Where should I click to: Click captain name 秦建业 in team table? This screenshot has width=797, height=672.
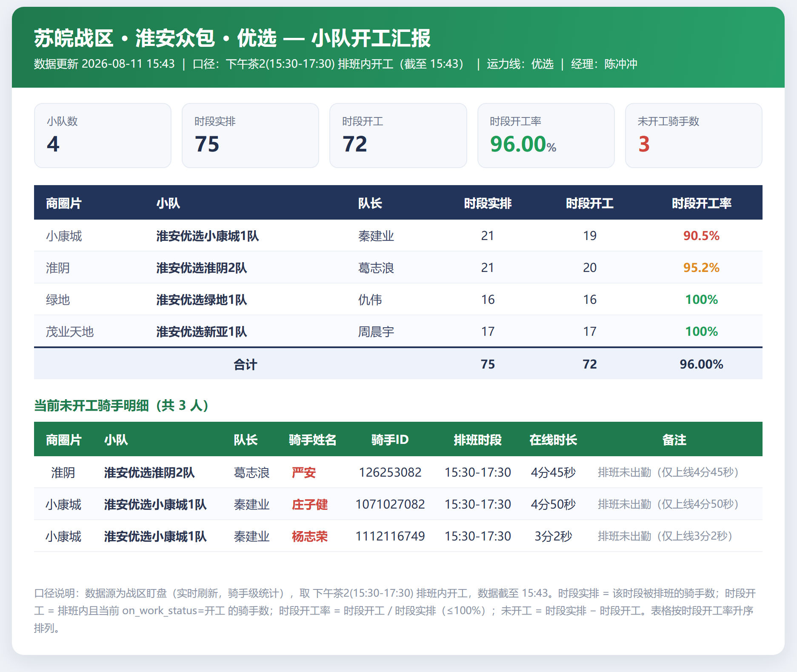point(376,236)
